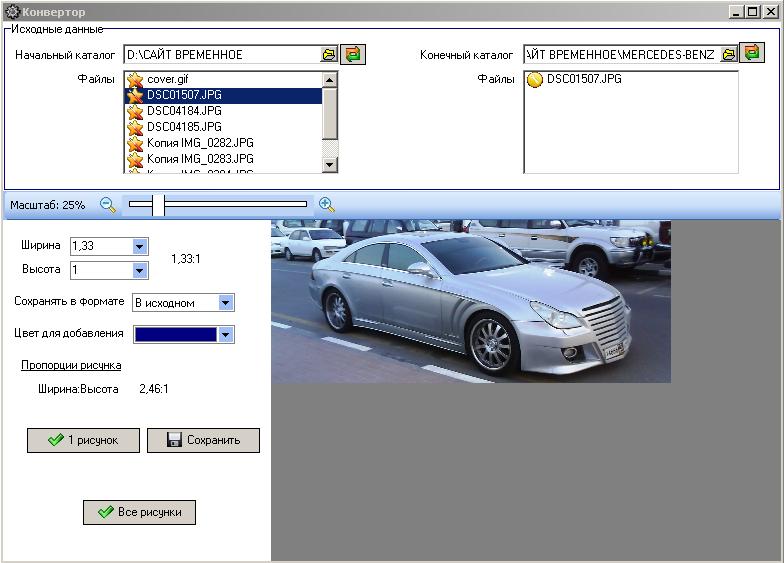The width and height of the screenshot is (784, 563).
Task: Open the Ширина dropdown
Action: coord(140,246)
